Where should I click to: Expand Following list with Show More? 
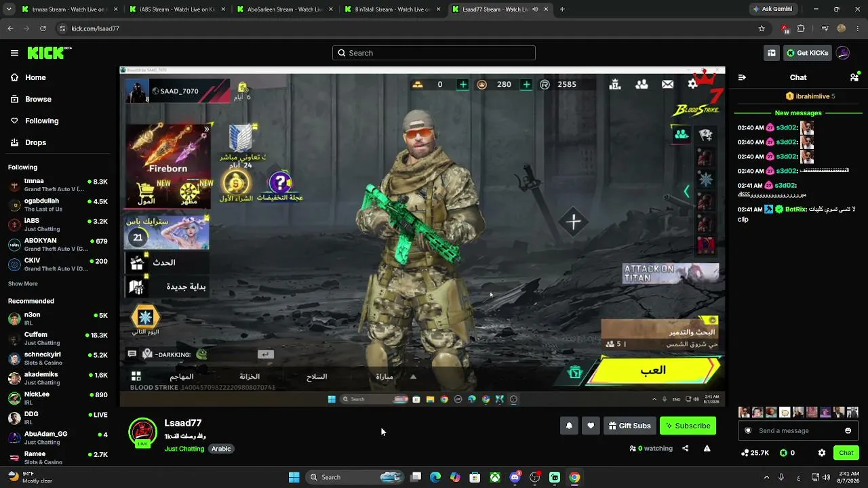tap(23, 284)
